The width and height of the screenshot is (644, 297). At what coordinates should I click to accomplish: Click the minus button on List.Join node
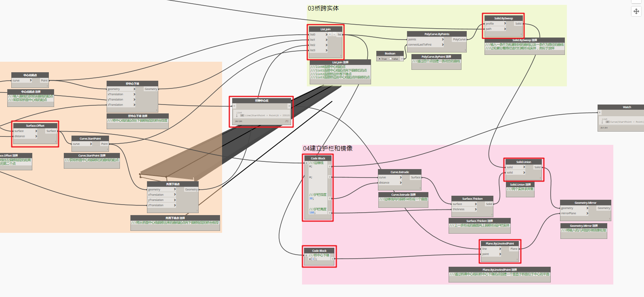point(334,35)
